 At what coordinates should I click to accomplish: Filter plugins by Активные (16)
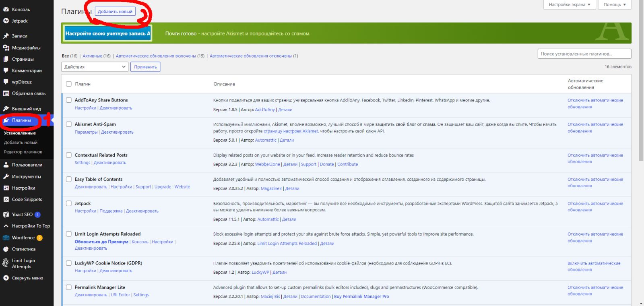96,56
